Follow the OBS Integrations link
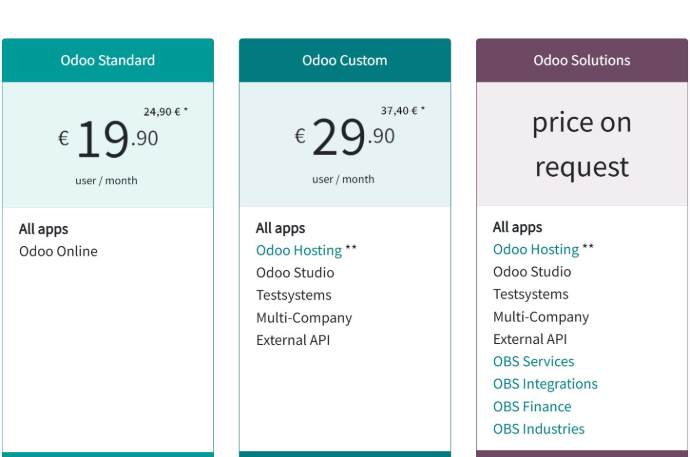 coord(545,384)
